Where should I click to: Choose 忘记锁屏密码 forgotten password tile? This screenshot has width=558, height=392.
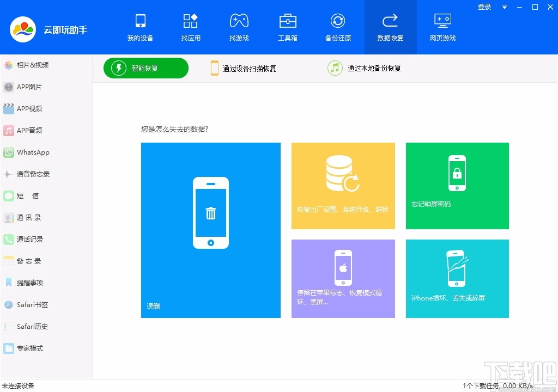(457, 186)
